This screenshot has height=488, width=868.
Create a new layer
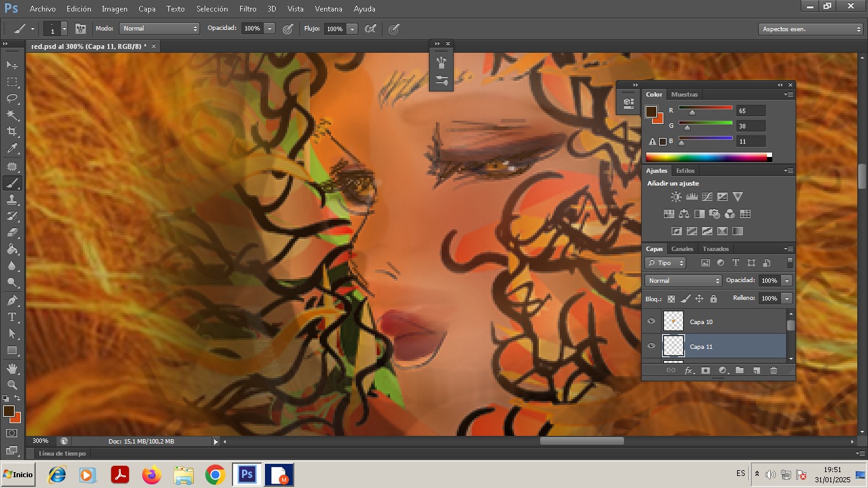756,370
